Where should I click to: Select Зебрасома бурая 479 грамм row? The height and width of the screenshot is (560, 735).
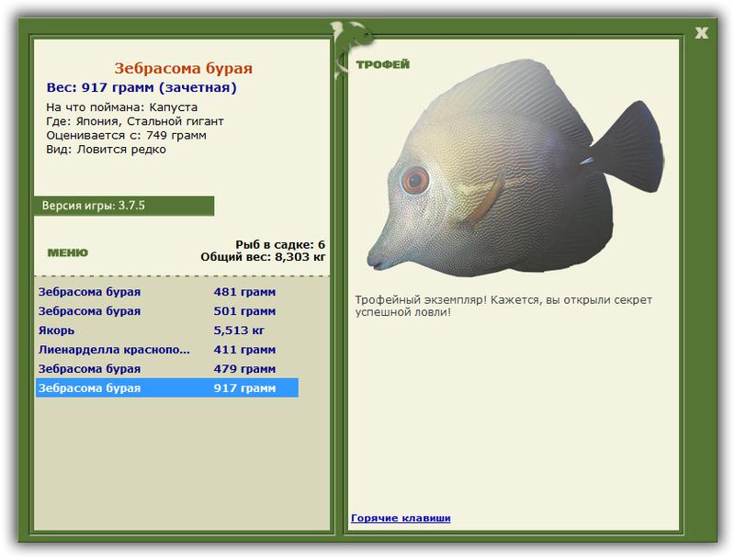(167, 368)
